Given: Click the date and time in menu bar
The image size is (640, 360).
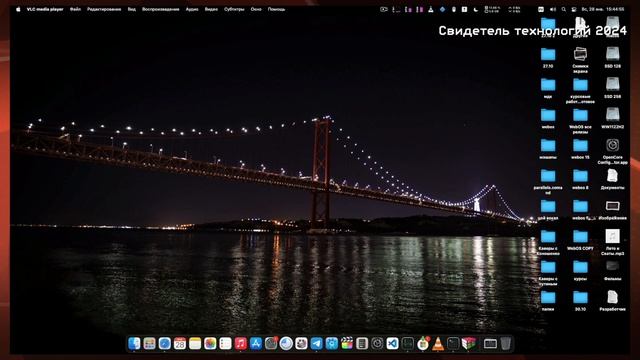Looking at the screenshot, I should pyautogui.click(x=603, y=9).
